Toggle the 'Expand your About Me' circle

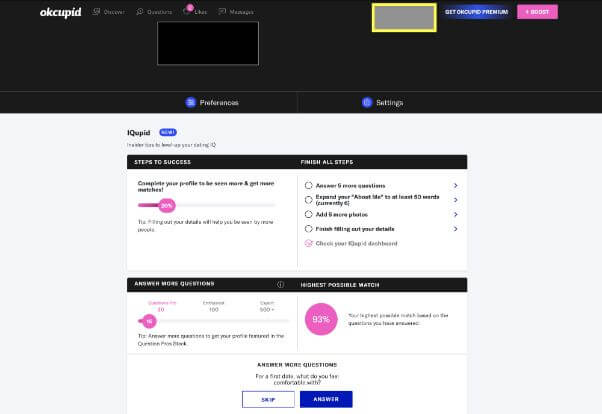coord(308,200)
